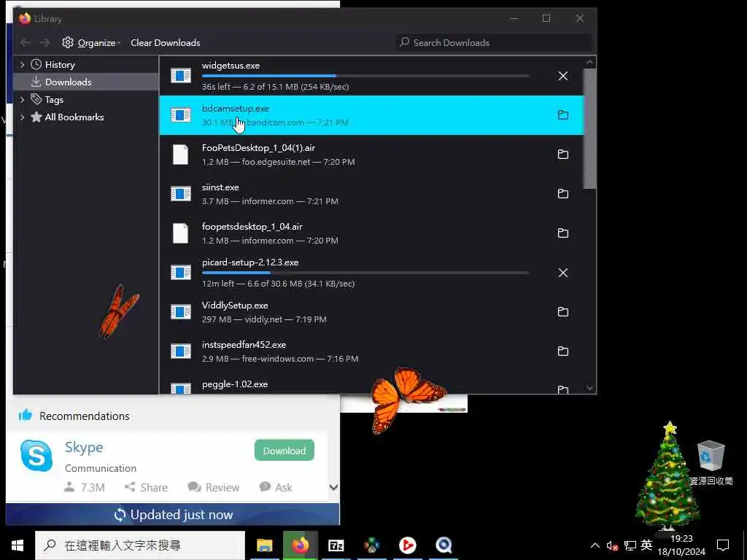
Task: Clear Downloads list
Action: [166, 43]
